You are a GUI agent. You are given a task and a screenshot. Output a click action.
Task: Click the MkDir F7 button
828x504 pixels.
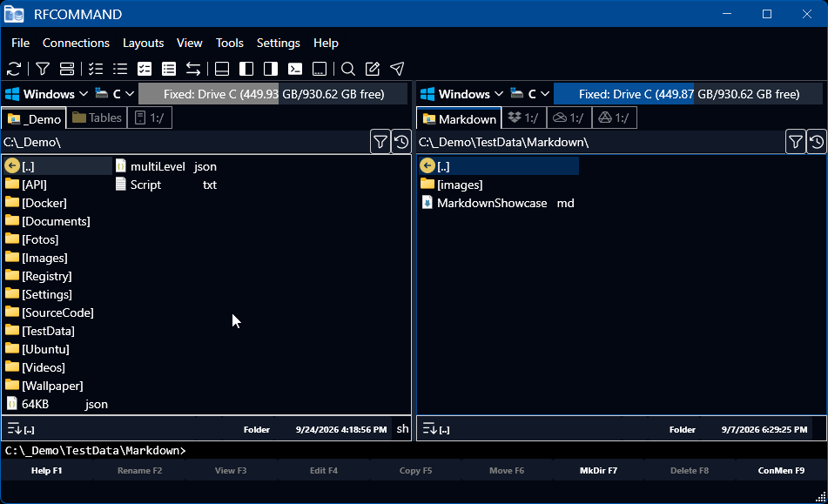[598, 470]
